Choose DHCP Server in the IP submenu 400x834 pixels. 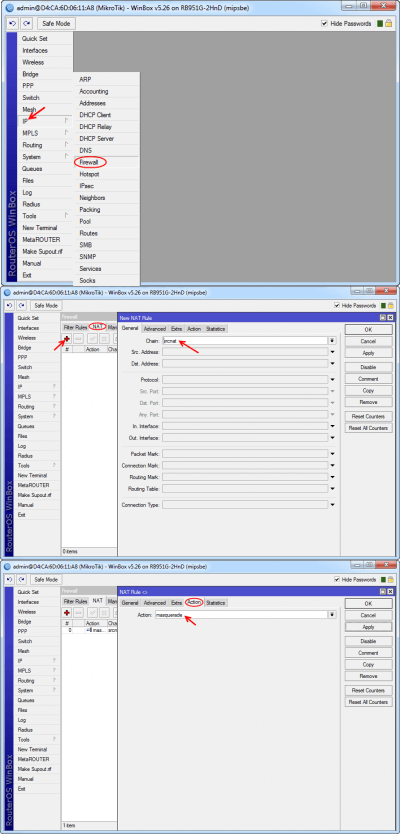97,138
